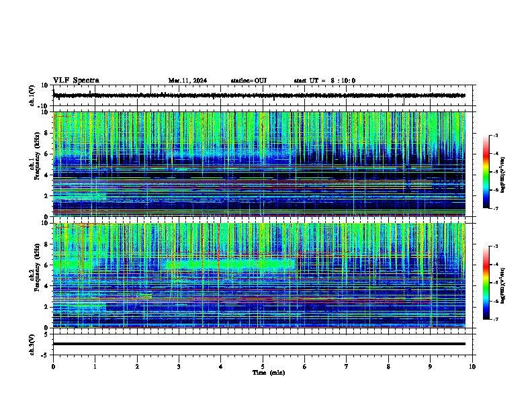Click the ch.1 colorbar "log(PSD)" label
532x411 pixels.
(x=502, y=175)
